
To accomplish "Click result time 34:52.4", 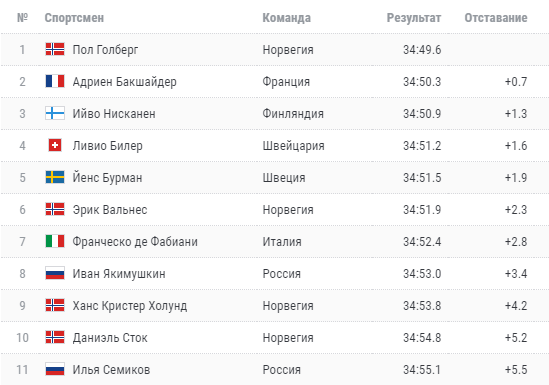I will (x=422, y=242).
